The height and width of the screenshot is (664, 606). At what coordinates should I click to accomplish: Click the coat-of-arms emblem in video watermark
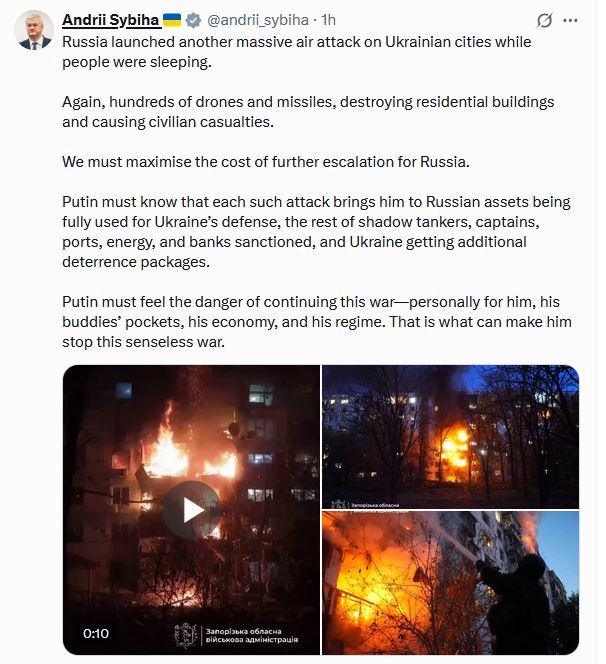(x=185, y=635)
